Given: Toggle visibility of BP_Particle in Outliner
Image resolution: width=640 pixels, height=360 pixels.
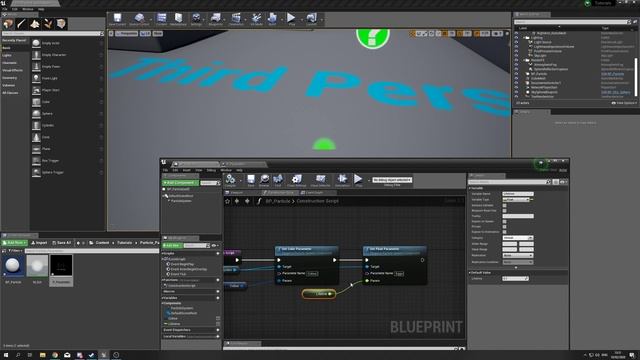Looking at the screenshot, I should (x=516, y=74).
